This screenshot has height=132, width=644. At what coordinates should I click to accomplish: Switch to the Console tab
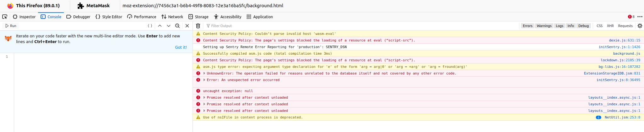click(x=51, y=17)
